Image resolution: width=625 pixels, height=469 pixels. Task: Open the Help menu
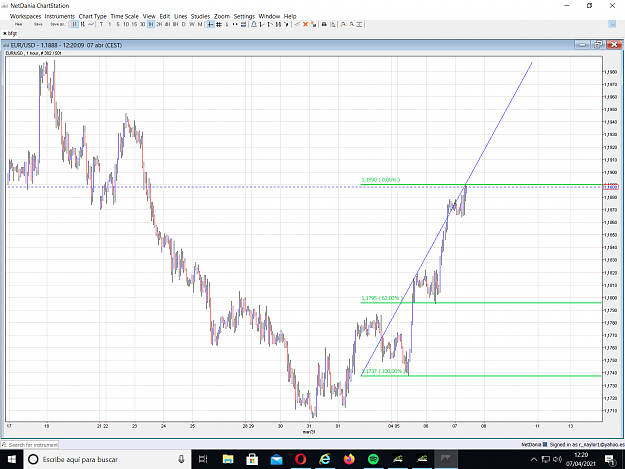290,16
